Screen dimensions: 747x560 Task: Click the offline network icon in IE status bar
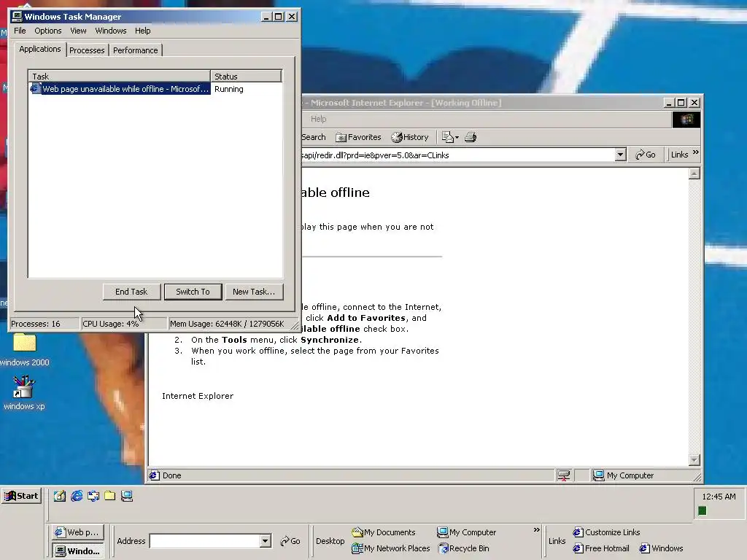(x=564, y=475)
